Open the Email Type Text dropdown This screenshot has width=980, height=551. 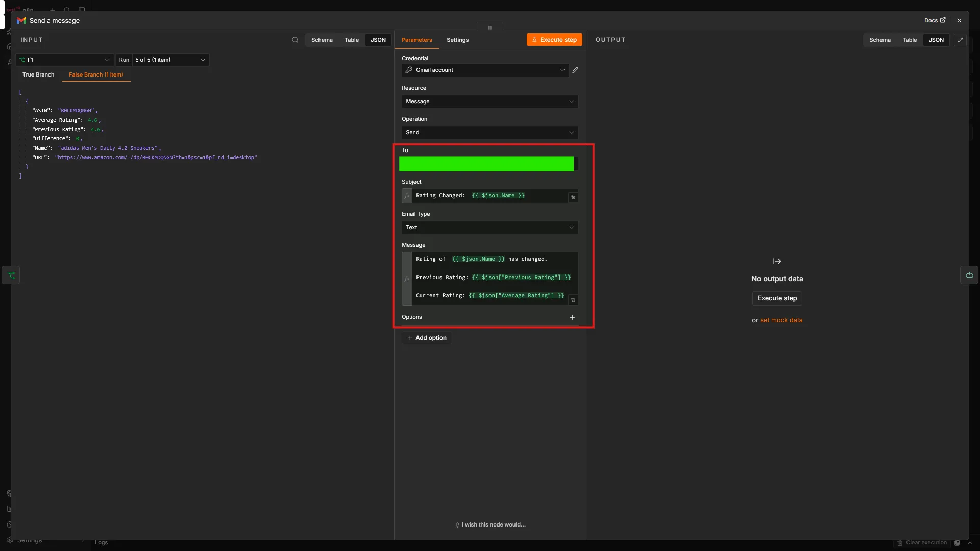click(x=490, y=227)
